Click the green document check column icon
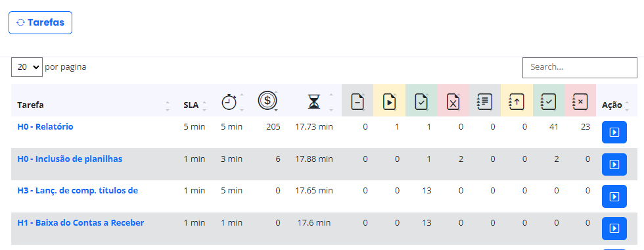This screenshot has height=250, width=644. click(x=421, y=101)
